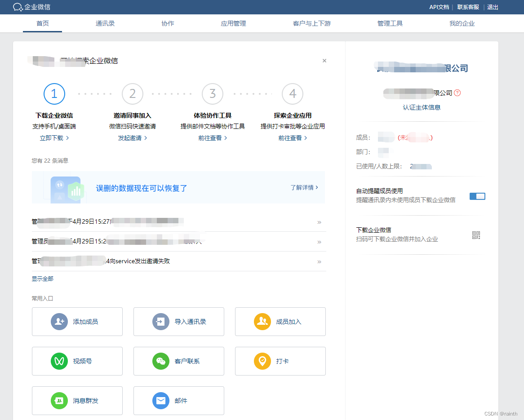Screen dimensions: 524x420
Task: Select the 管理工具 tab
Action: [x=390, y=23]
